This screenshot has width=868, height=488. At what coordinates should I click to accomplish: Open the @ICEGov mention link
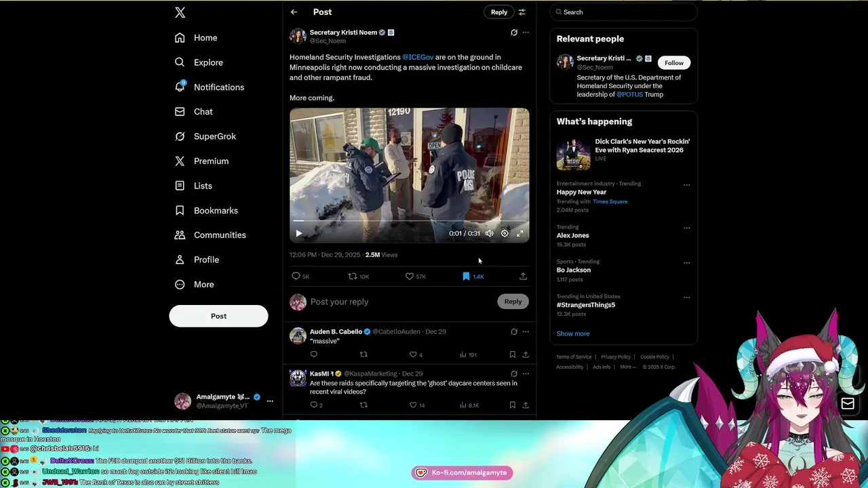click(418, 58)
